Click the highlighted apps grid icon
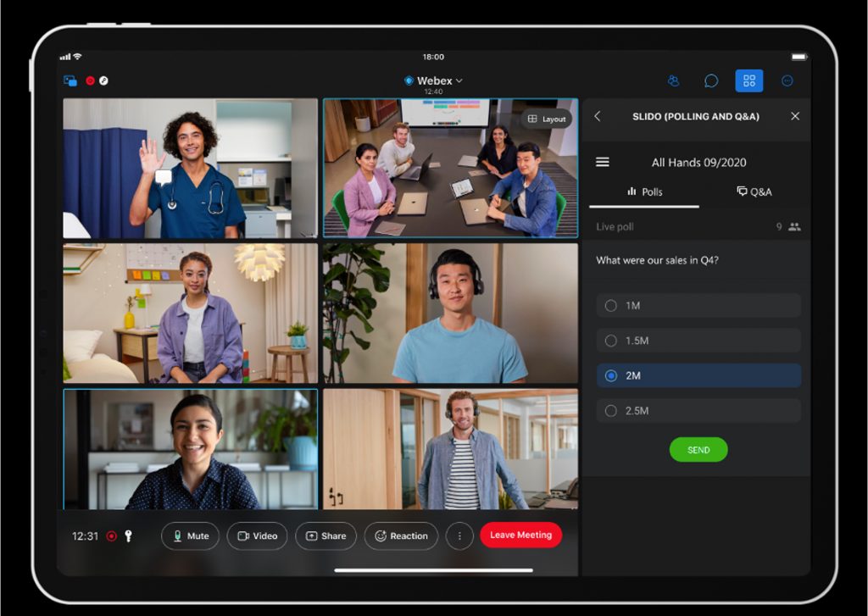The height and width of the screenshot is (616, 868). (748, 81)
